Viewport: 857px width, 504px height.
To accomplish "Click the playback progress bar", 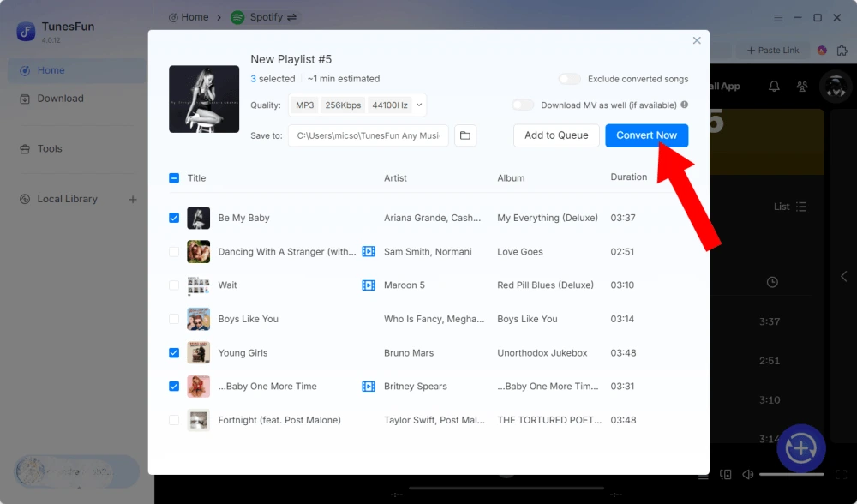I will (x=506, y=488).
